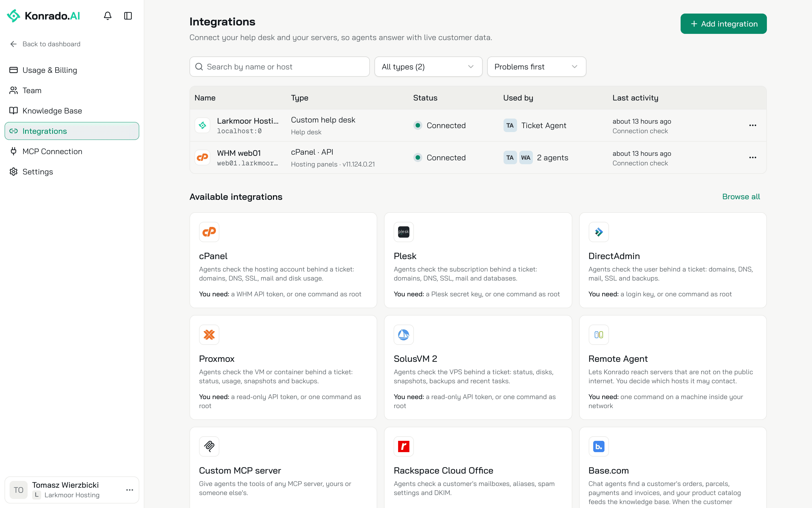This screenshot has width=812, height=508.
Task: Click the WHM web01 name
Action: click(x=239, y=153)
